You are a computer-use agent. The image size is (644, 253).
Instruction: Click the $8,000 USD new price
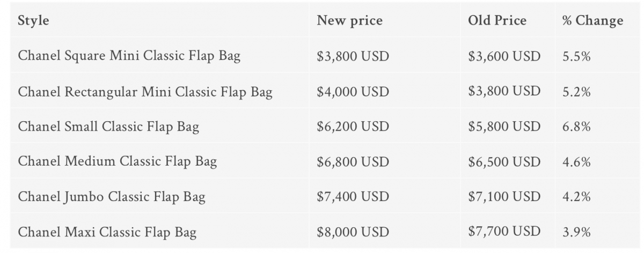point(353,232)
